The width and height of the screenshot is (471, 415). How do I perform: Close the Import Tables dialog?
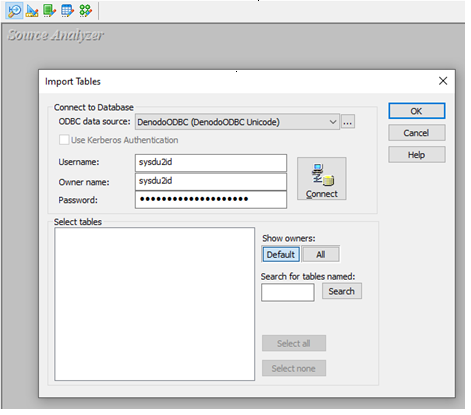click(443, 81)
